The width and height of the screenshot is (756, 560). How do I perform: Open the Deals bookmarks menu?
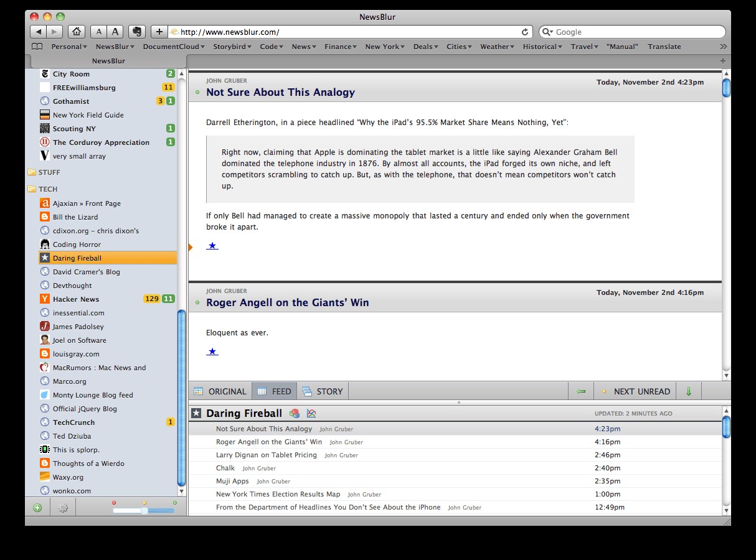pyautogui.click(x=426, y=47)
